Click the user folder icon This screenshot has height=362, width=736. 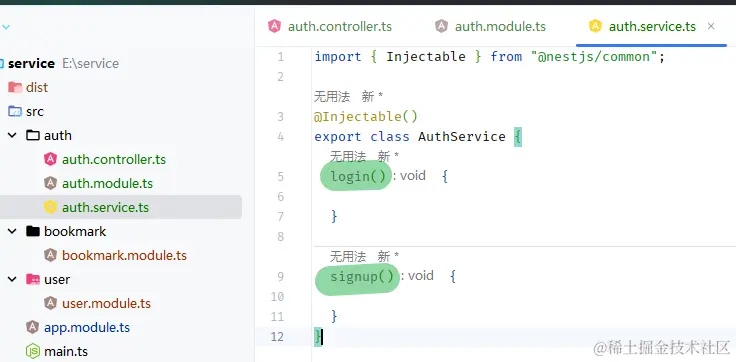point(33,279)
